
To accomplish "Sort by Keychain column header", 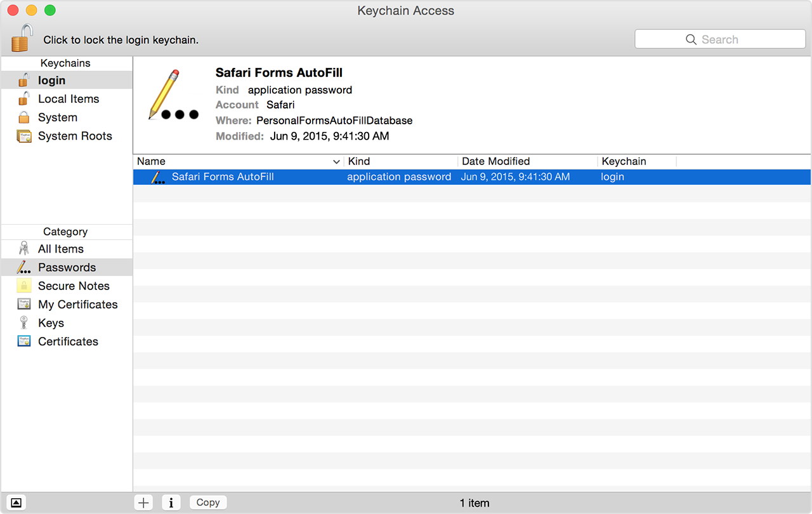I will 637,161.
